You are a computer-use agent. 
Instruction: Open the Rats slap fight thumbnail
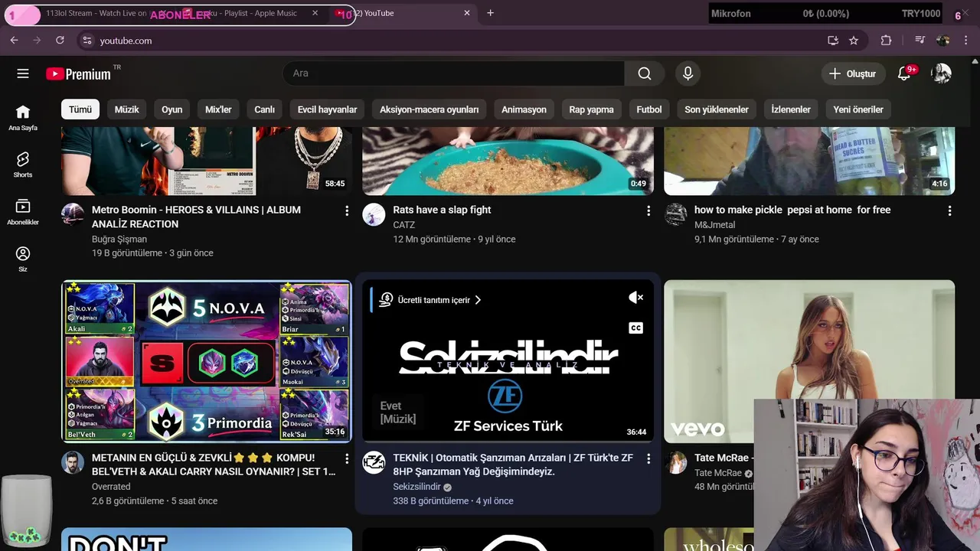click(508, 161)
